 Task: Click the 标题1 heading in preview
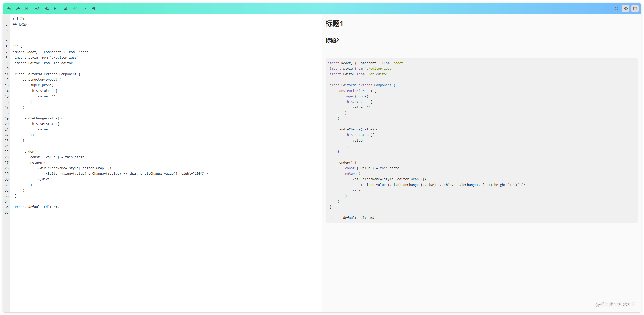[x=334, y=24]
